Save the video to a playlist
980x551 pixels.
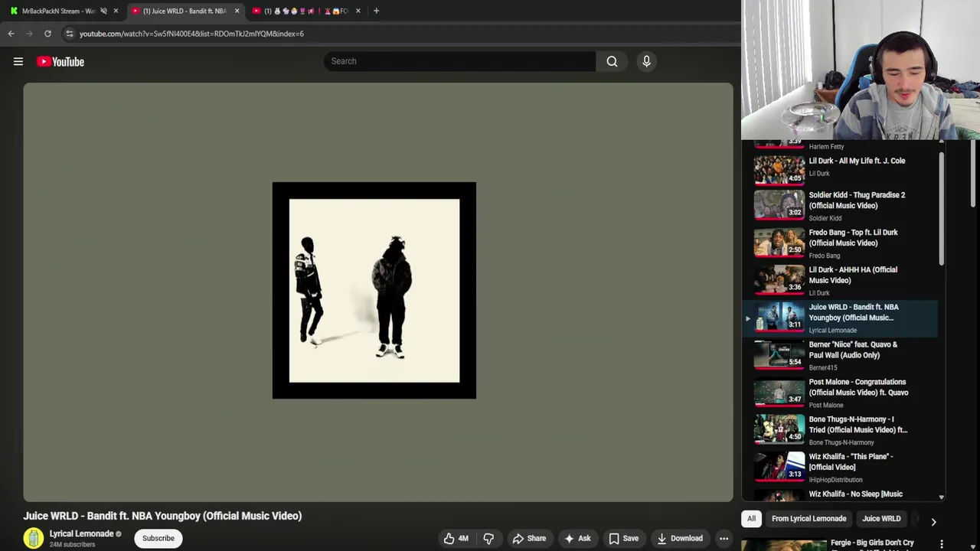[x=623, y=539]
